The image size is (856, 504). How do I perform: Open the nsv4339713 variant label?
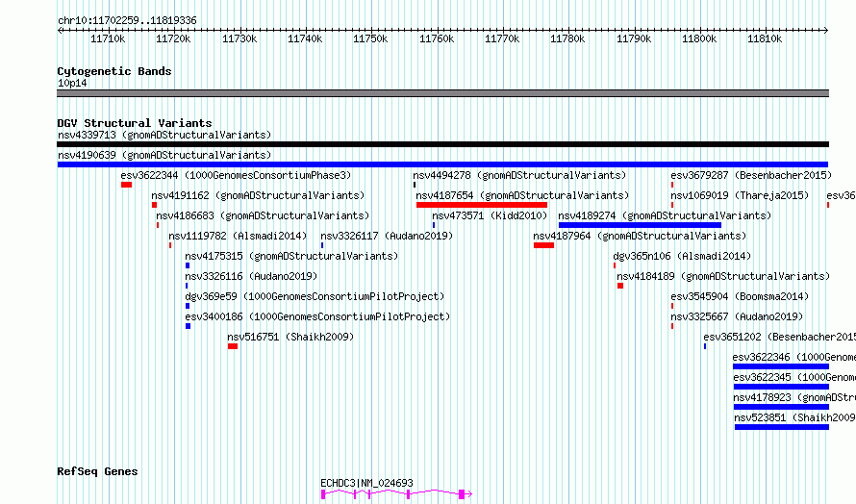(x=164, y=135)
